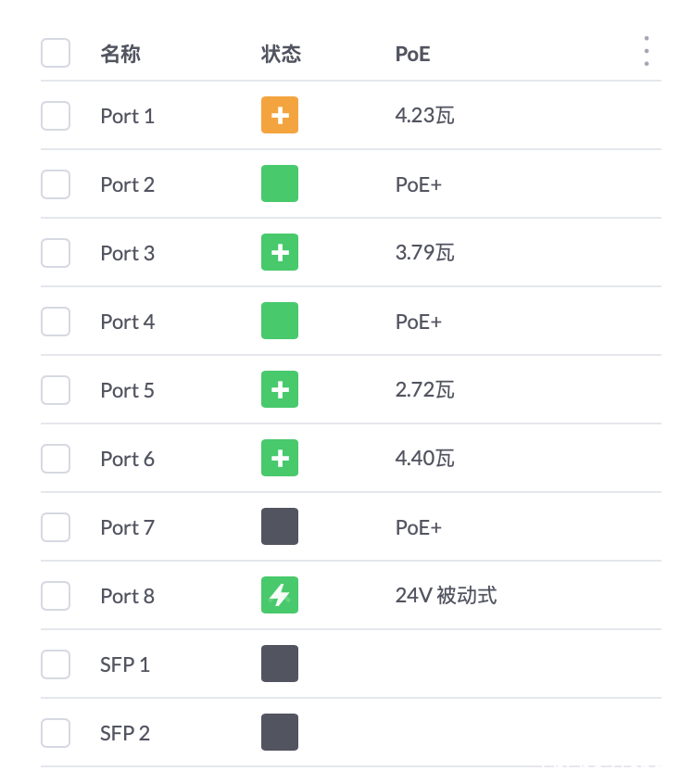This screenshot has height=784, width=680.
Task: Click Port 4 green status square
Action: (280, 321)
